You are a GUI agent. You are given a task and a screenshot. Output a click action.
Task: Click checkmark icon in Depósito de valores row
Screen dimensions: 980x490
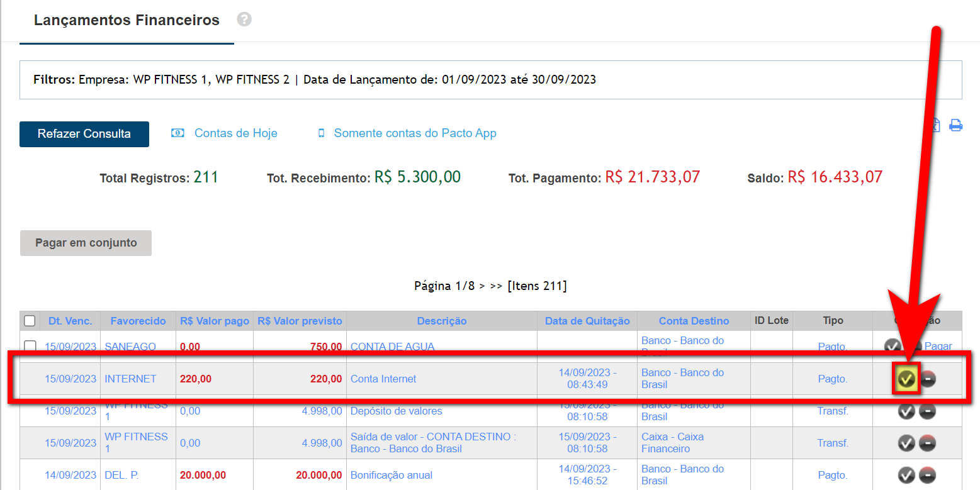coord(906,411)
